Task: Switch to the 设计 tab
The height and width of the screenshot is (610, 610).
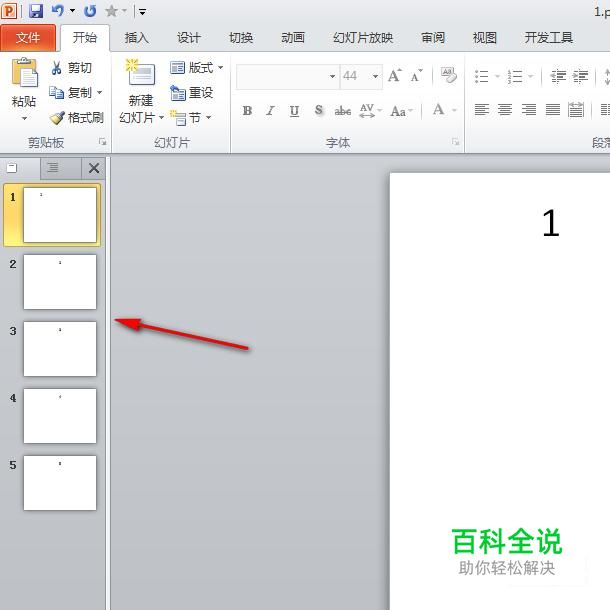Action: coord(189,38)
